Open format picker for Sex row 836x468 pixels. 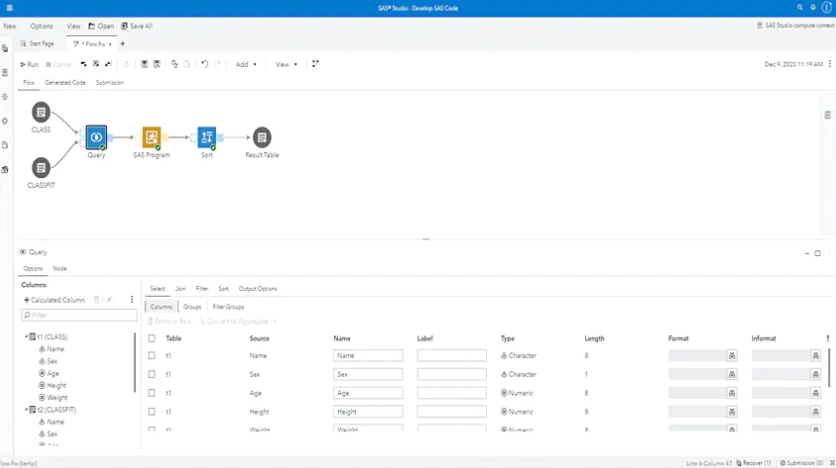coord(732,374)
